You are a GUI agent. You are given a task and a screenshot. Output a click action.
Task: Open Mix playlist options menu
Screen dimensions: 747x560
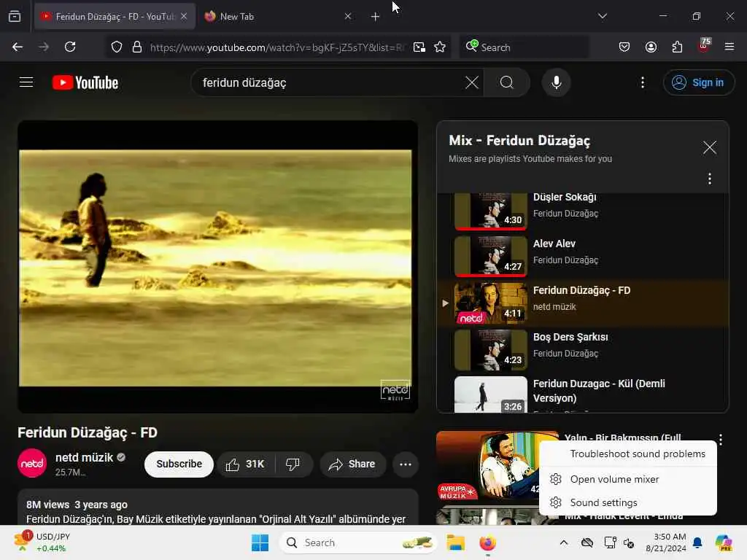709,179
